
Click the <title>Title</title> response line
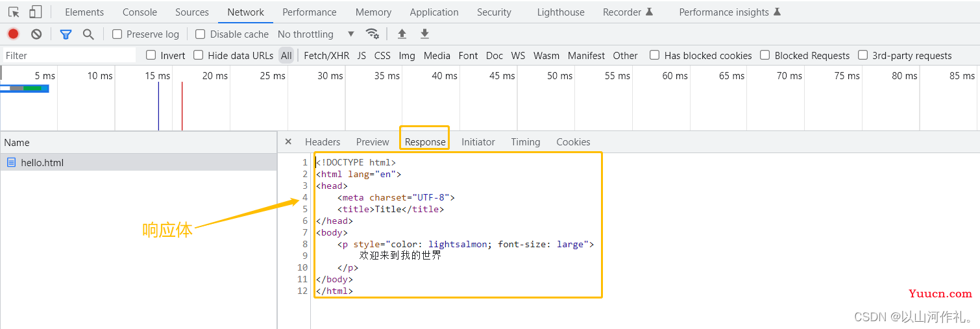pyautogui.click(x=391, y=209)
